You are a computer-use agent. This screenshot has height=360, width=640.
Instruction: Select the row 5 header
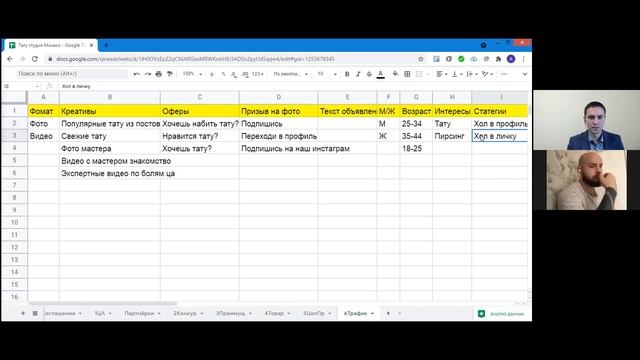14,161
